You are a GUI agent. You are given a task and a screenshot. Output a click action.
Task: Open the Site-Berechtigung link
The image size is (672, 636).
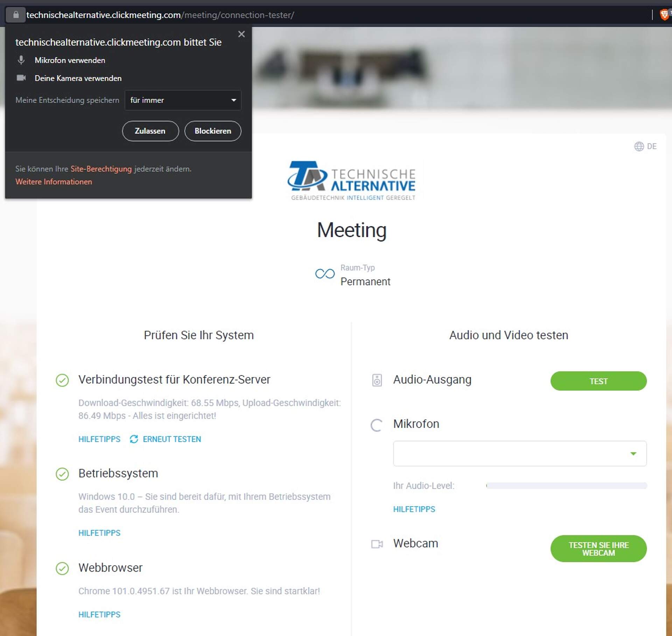(101, 169)
